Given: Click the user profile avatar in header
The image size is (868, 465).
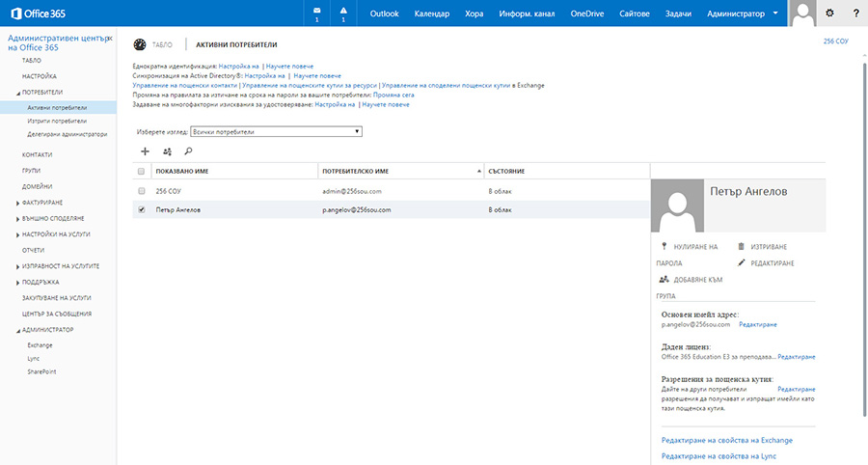Looking at the screenshot, I should point(802,14).
